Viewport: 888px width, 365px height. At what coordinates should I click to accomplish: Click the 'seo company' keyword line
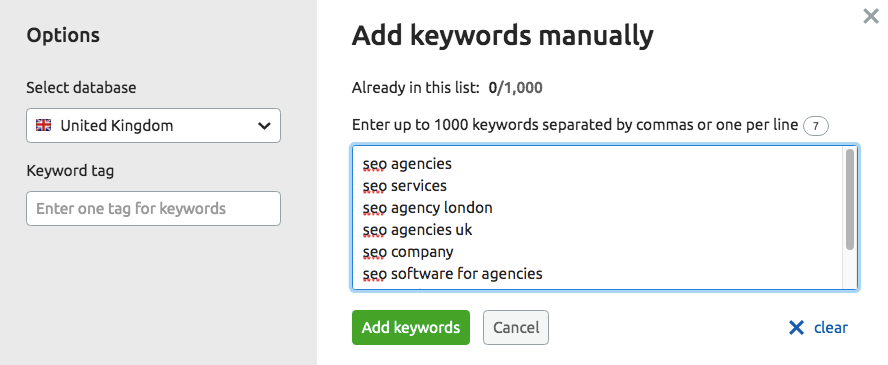click(408, 252)
